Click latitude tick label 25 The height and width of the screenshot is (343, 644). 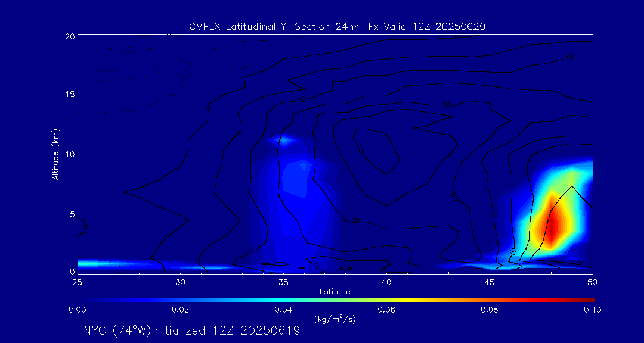77,282
